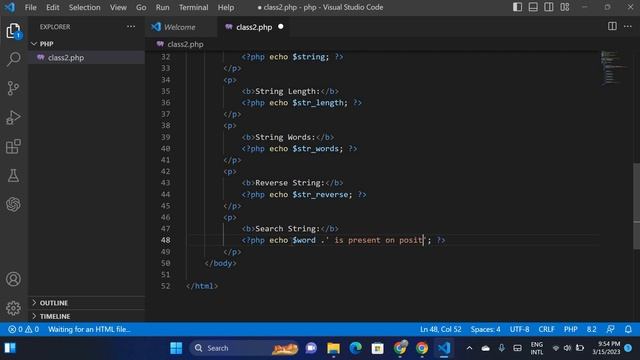The width and height of the screenshot is (640, 360).
Task: Open the Search view in activity bar
Action: point(13,59)
